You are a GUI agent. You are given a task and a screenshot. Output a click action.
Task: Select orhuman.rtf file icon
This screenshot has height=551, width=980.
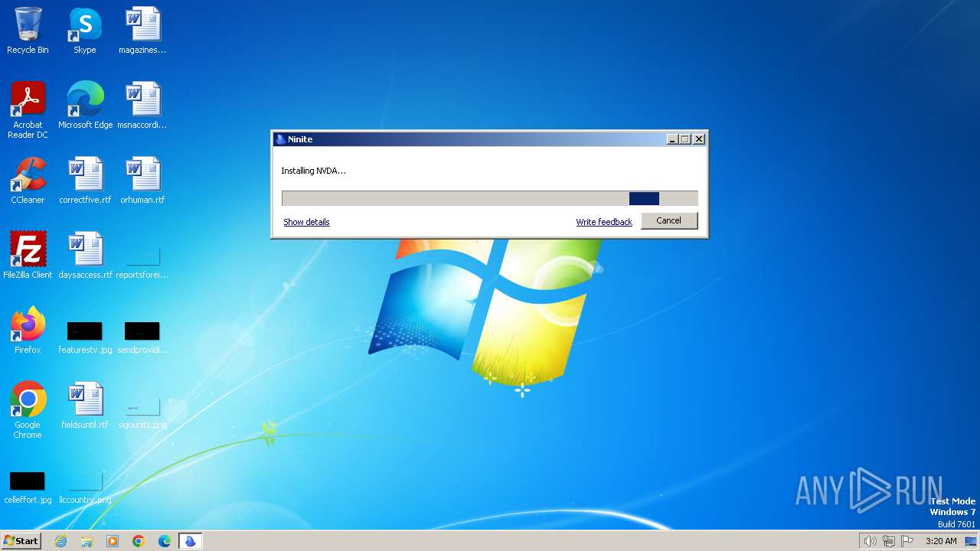pyautogui.click(x=142, y=181)
